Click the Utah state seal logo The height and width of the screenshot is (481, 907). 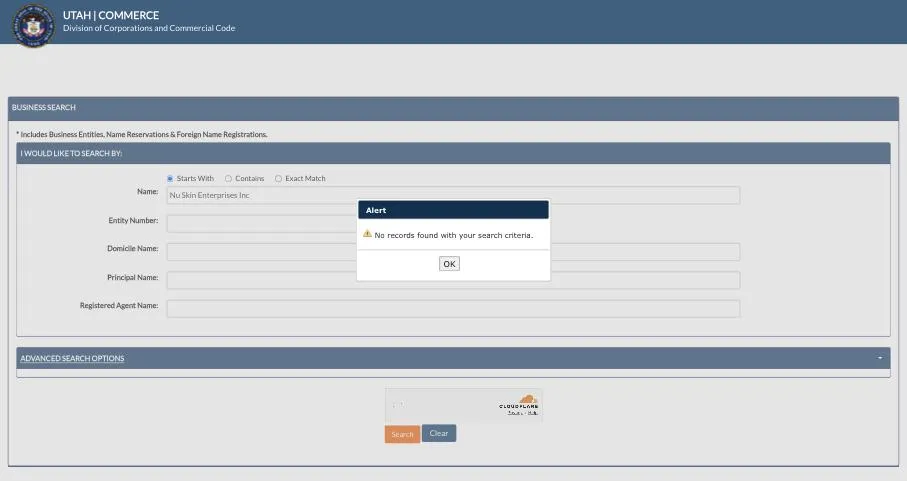(34, 25)
